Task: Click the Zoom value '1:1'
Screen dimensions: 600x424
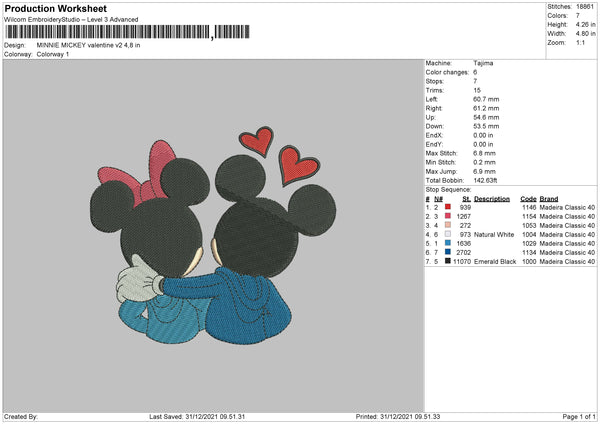Action: [x=580, y=42]
